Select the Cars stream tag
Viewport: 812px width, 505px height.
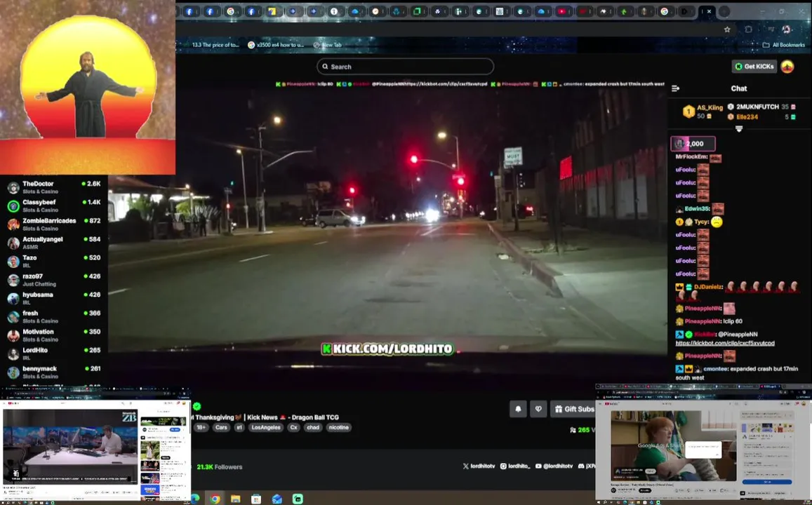coord(221,427)
